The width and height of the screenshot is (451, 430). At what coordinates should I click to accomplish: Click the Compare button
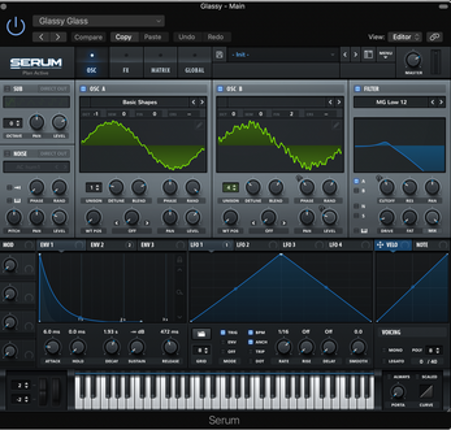88,37
